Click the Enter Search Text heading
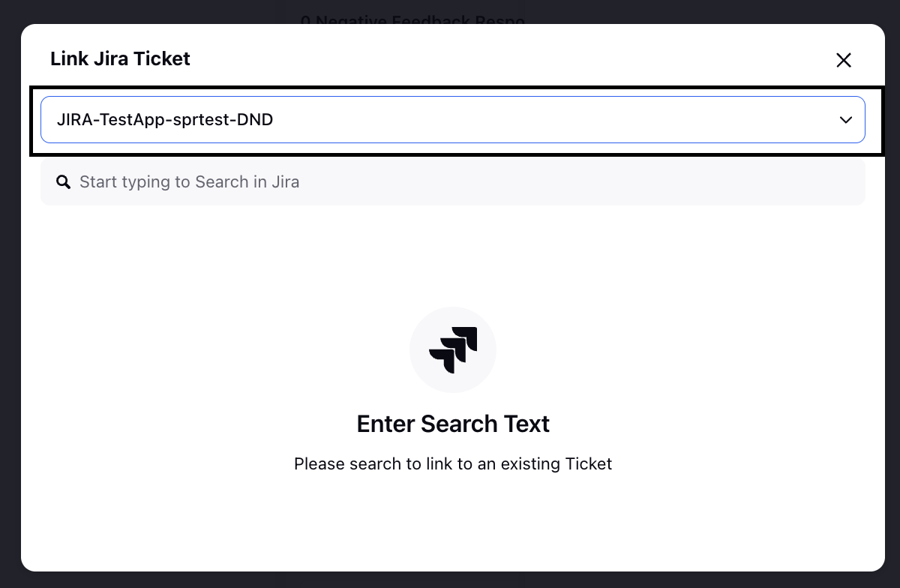Viewport: 900px width, 588px height. pos(453,424)
